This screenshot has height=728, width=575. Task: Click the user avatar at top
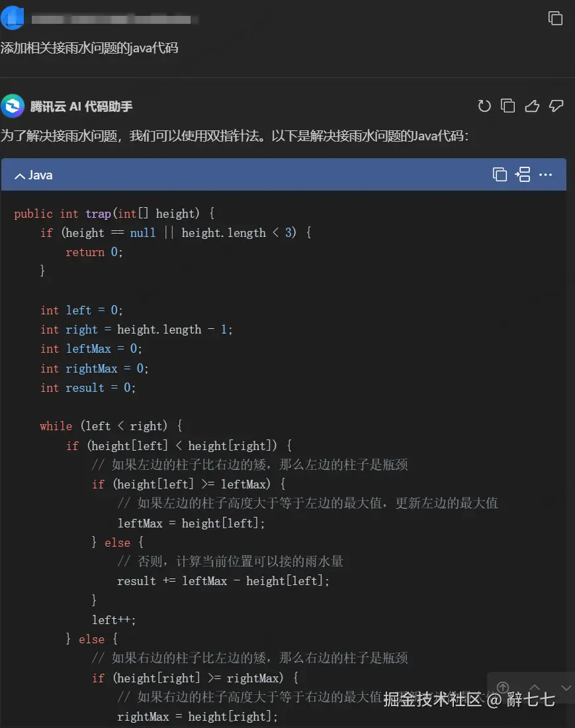[13, 18]
